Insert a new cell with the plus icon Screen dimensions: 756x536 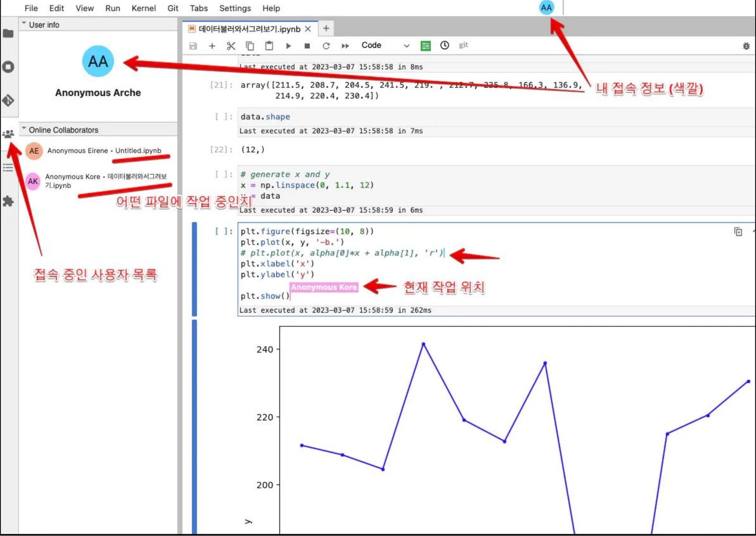212,46
